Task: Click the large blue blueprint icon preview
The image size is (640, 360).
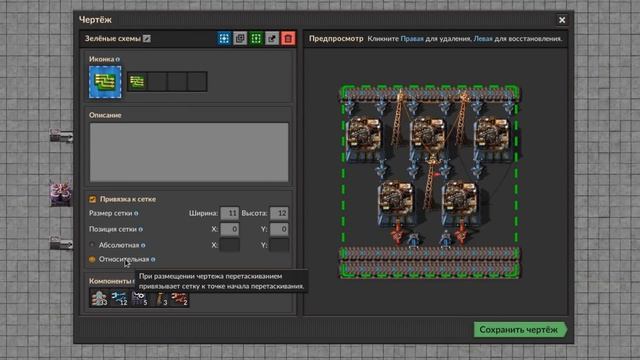Action: point(105,82)
